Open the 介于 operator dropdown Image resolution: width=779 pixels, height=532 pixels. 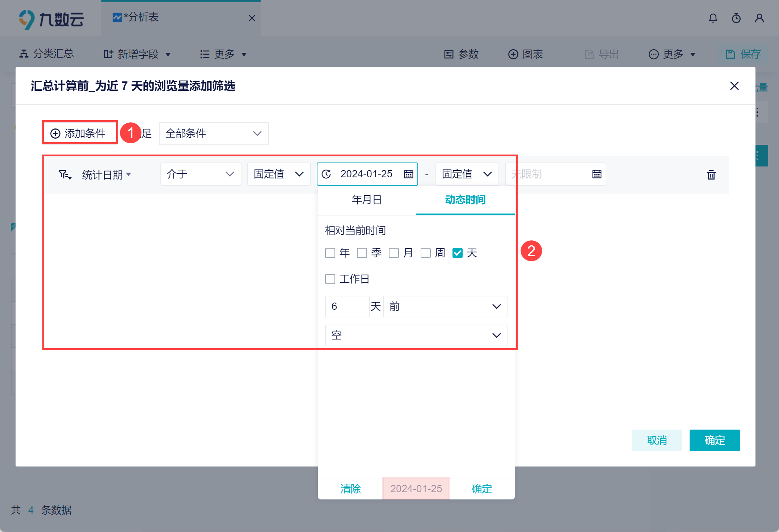201,174
